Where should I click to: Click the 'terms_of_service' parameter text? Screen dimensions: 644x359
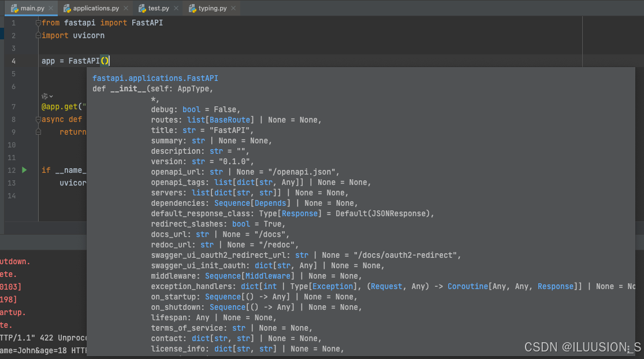pyautogui.click(x=187, y=328)
